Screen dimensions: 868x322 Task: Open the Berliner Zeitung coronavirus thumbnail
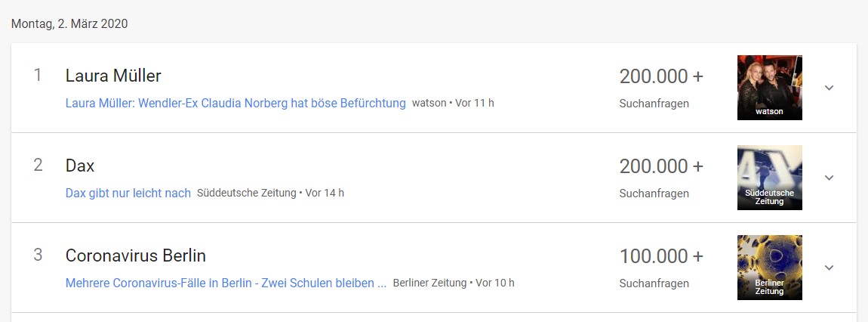[x=769, y=267]
